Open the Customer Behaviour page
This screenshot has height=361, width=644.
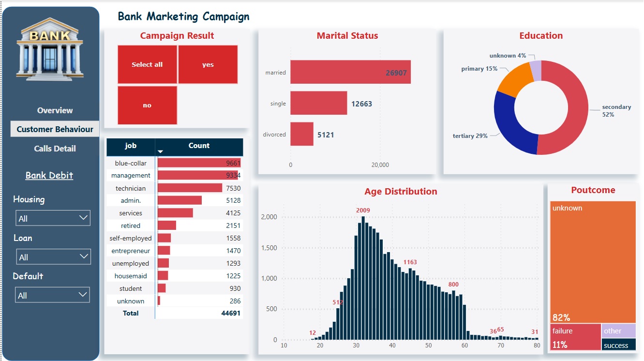coord(55,129)
